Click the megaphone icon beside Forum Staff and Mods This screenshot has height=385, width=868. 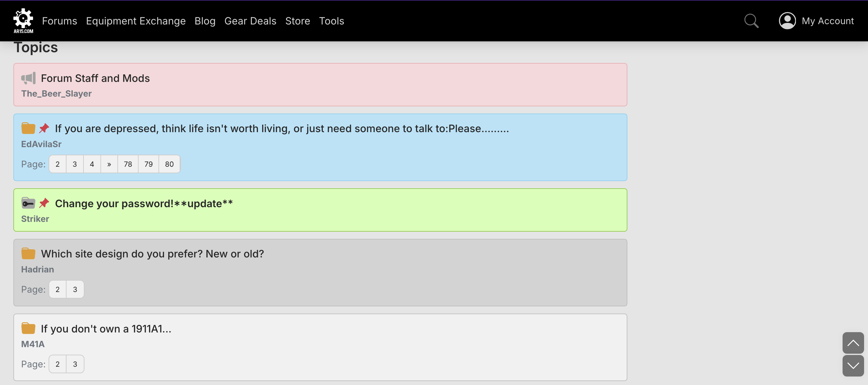point(28,78)
